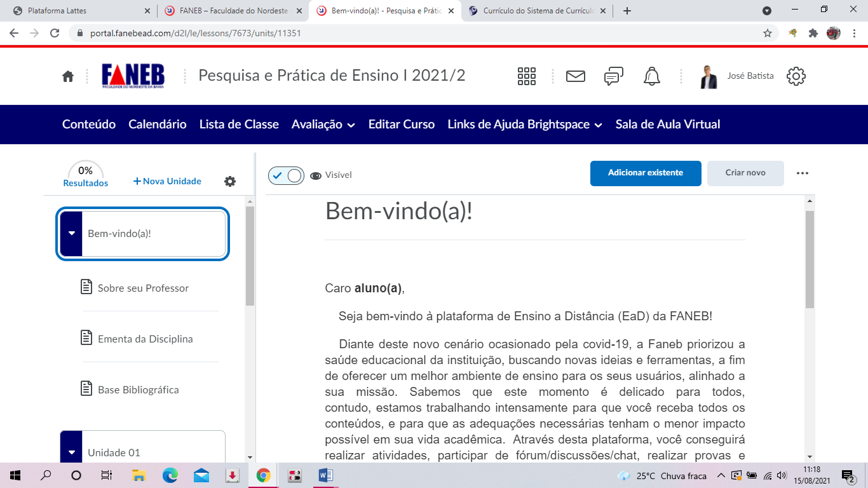Image resolution: width=868 pixels, height=488 pixels.
Task: Open the message alerts envelope icon
Action: 576,76
